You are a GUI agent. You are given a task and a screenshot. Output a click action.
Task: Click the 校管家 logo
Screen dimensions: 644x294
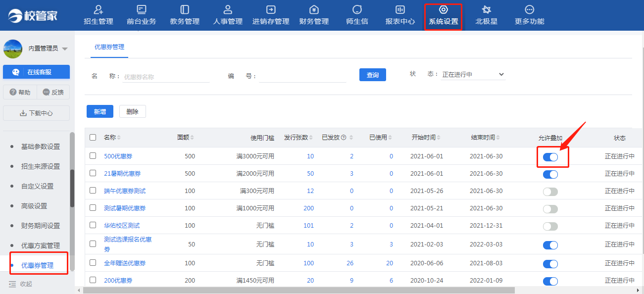coord(33,15)
